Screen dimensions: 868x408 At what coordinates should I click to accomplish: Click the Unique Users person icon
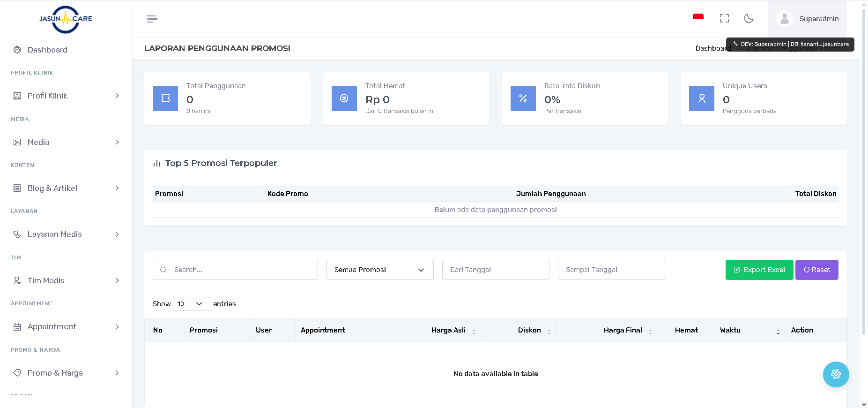(x=701, y=98)
